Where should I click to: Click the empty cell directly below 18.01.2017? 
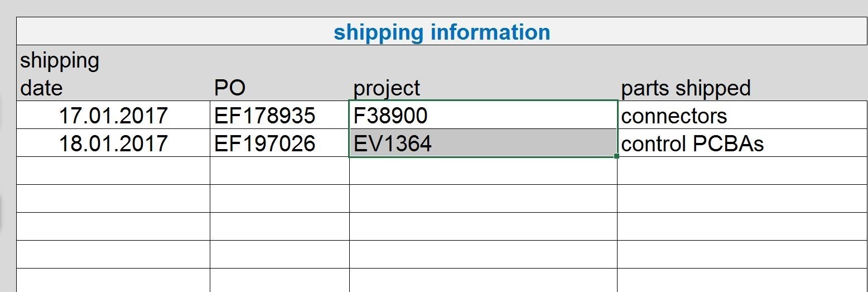pyautogui.click(x=113, y=171)
